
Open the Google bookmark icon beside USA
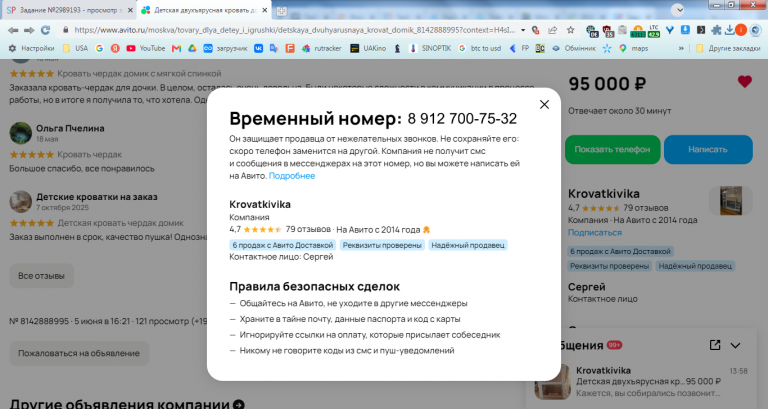click(x=99, y=48)
